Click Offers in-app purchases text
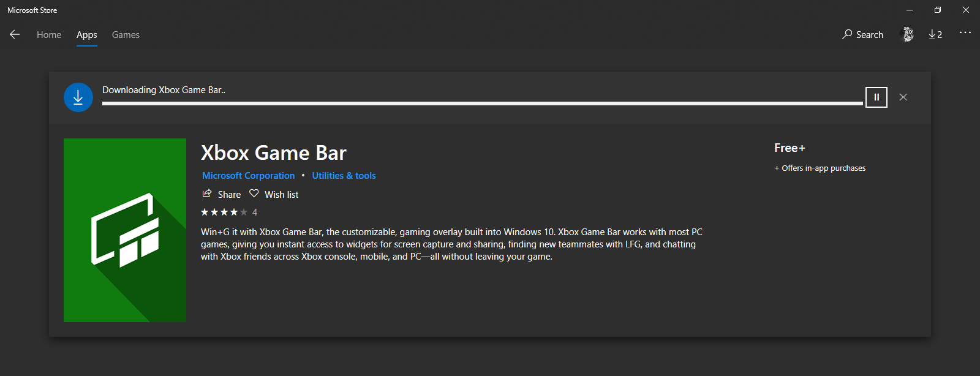Screen dimensions: 980x376 point(820,168)
